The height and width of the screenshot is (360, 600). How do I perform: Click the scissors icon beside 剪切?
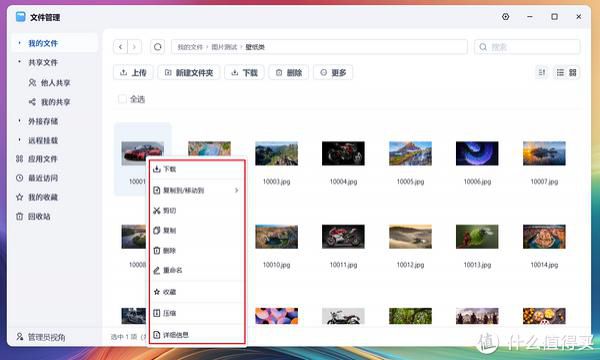(157, 211)
